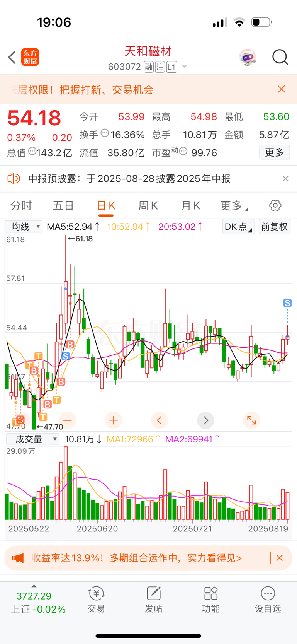The image size is (297, 644).
Task: Tap the L1 level tag
Action: click(171, 67)
